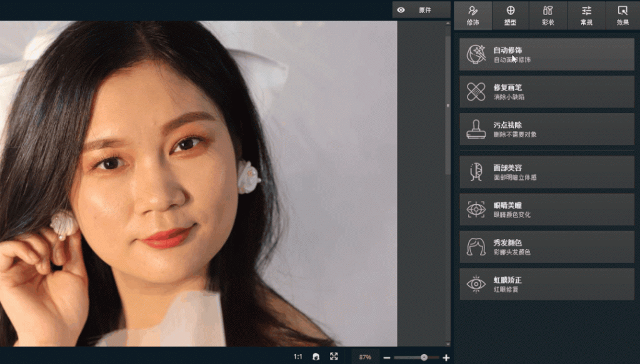Switch to the 塑型 tab
This screenshot has height=364, width=640.
(510, 15)
